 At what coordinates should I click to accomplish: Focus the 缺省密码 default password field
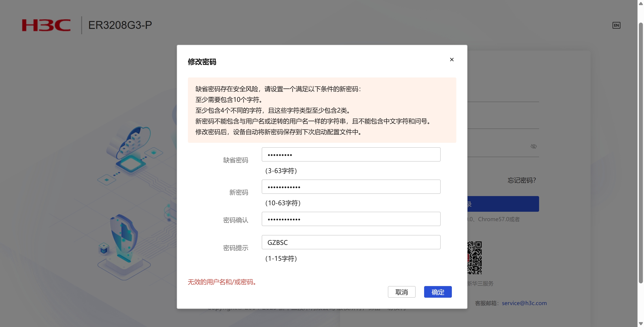[x=351, y=155]
